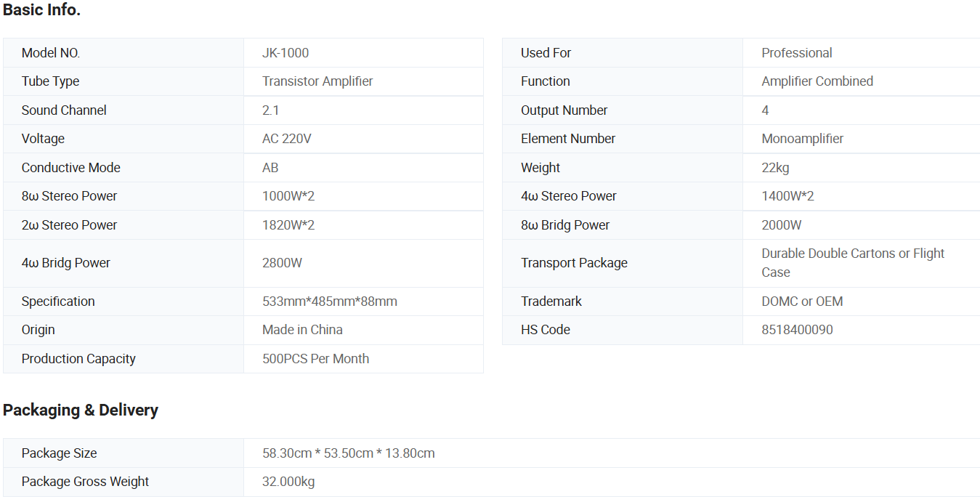This screenshot has width=980, height=502.
Task: Click the Sound Channel label
Action: pyautogui.click(x=64, y=110)
